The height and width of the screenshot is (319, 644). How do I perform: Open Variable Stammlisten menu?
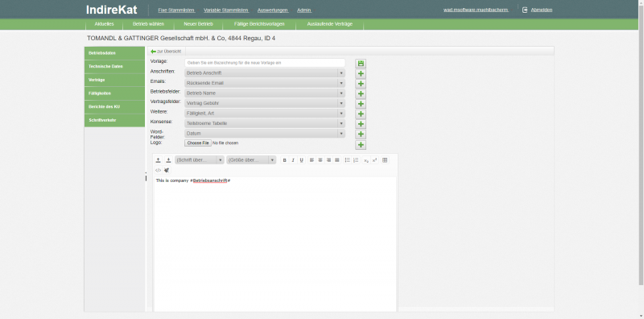226,10
